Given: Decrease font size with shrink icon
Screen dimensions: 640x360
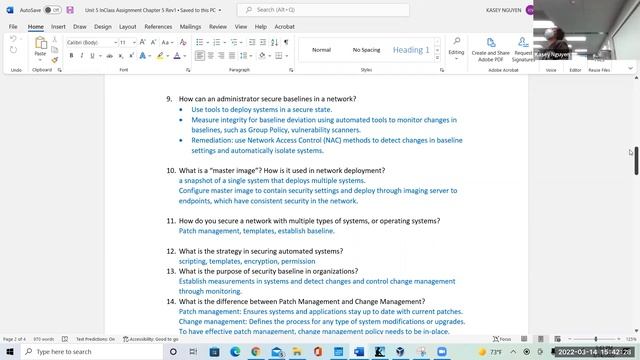Looking at the screenshot, I should tap(153, 42).
